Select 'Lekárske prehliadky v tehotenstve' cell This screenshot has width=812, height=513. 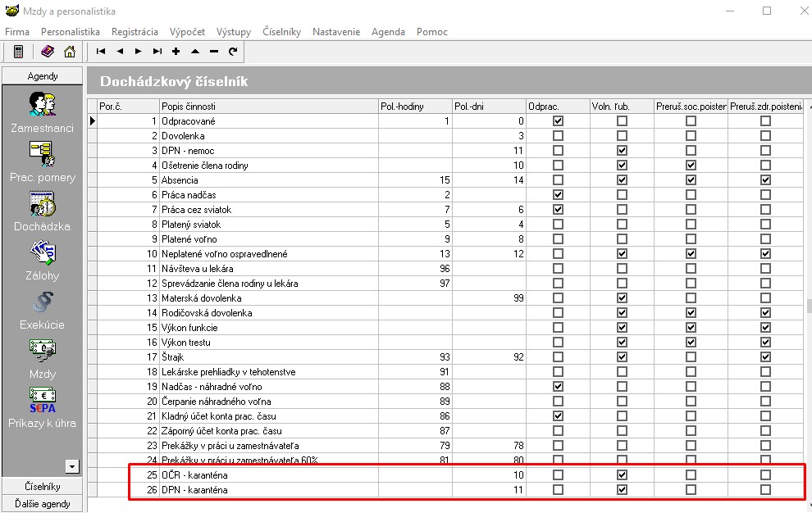(269, 372)
